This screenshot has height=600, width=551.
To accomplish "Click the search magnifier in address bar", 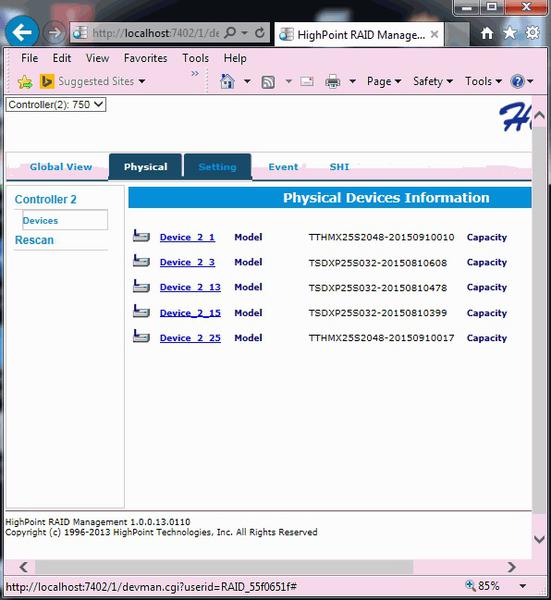I will pyautogui.click(x=230, y=33).
